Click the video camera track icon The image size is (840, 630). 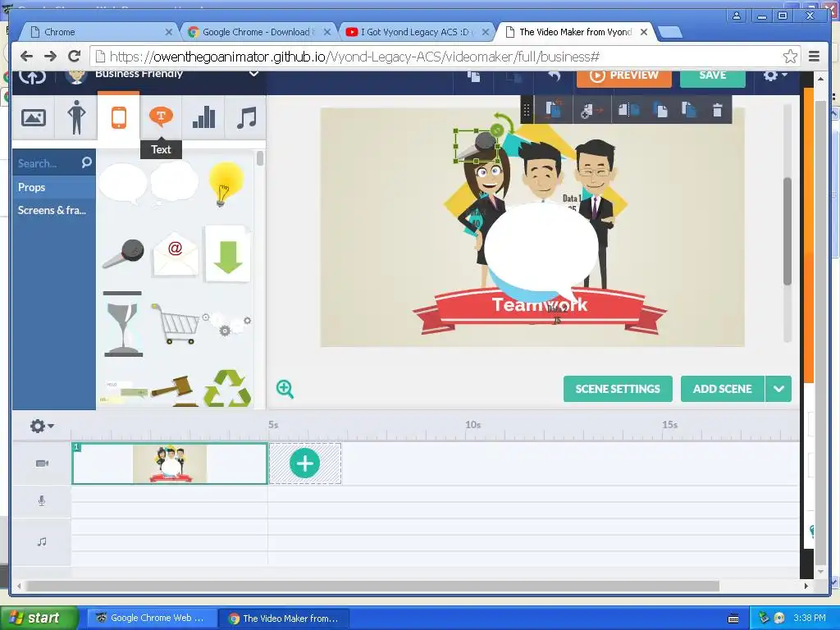point(42,463)
